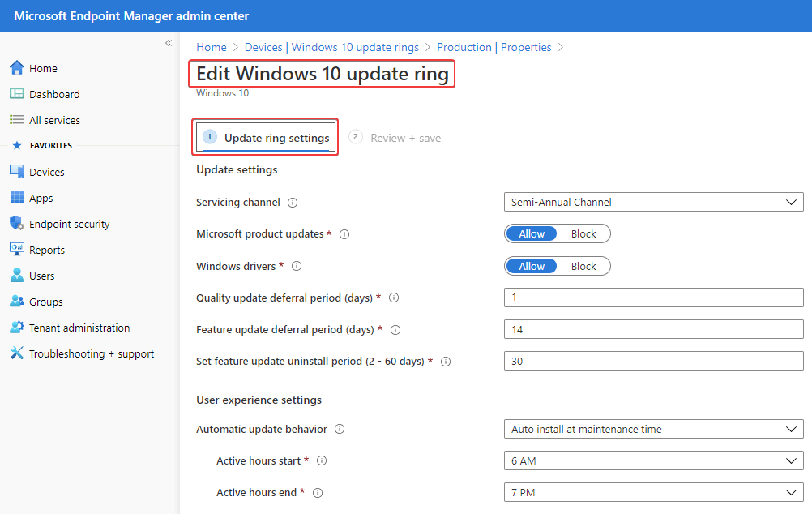Image resolution: width=812 pixels, height=514 pixels.
Task: Set Windows drivers to Block
Action: 583,266
